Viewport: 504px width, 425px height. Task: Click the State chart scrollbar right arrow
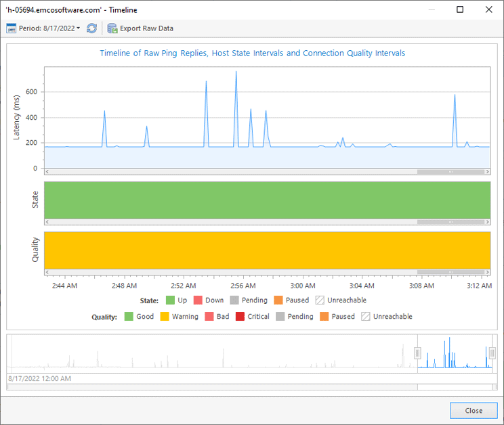487,222
